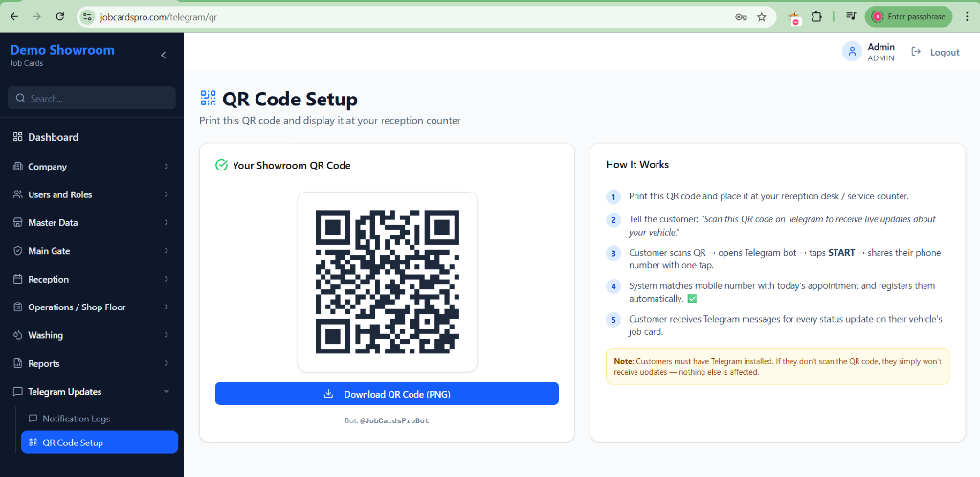
Task: Download QR Code as PNG
Action: [387, 394]
